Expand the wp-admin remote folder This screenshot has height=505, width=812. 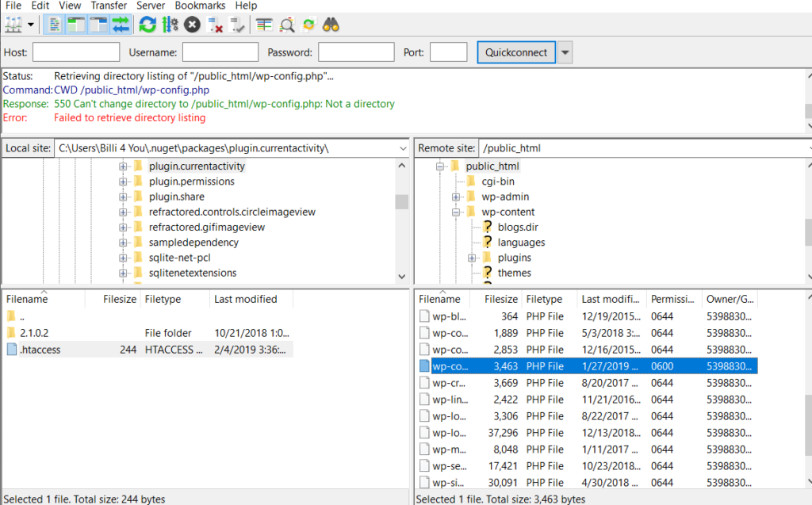(x=456, y=197)
